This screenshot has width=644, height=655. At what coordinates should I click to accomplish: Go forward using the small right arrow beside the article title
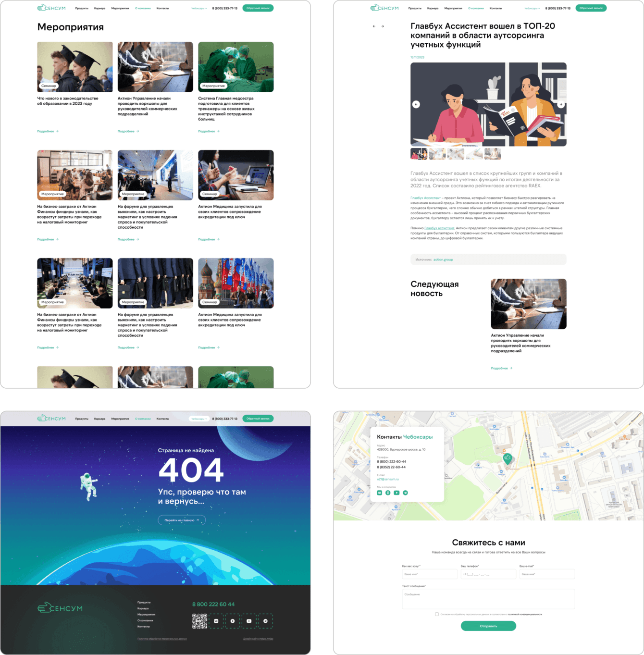point(383,26)
